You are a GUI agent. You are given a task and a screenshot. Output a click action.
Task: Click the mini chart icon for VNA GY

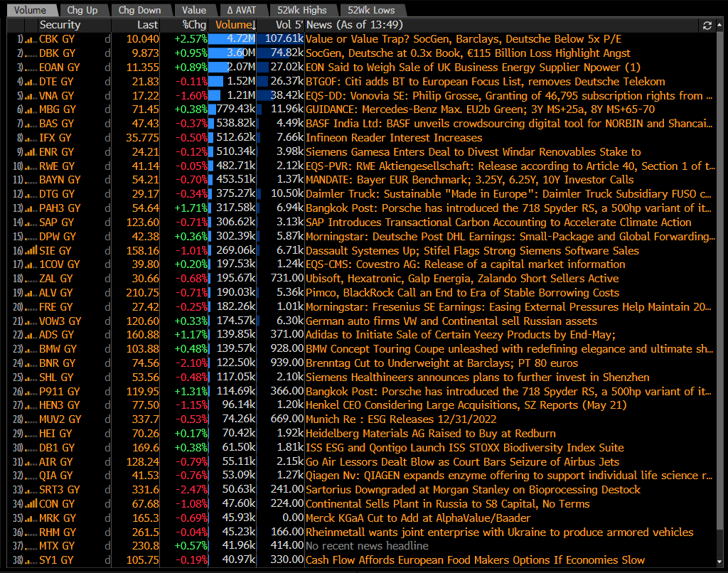pos(31,96)
